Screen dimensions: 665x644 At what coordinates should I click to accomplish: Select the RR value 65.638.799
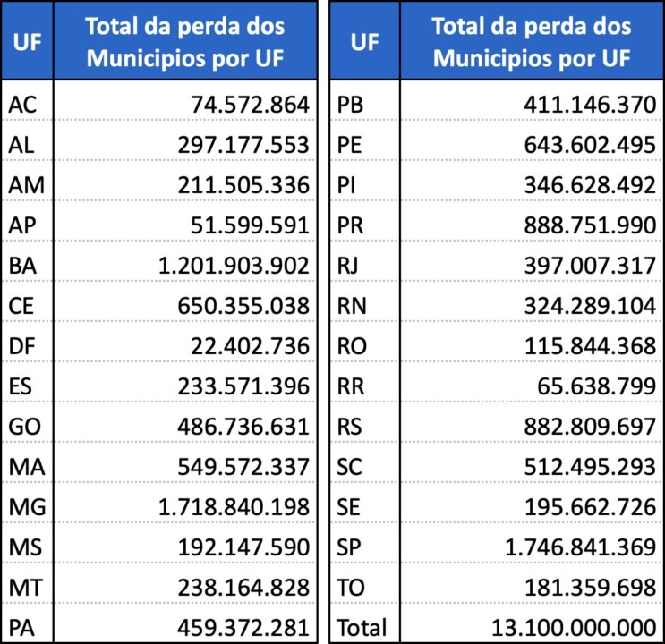[x=599, y=386]
